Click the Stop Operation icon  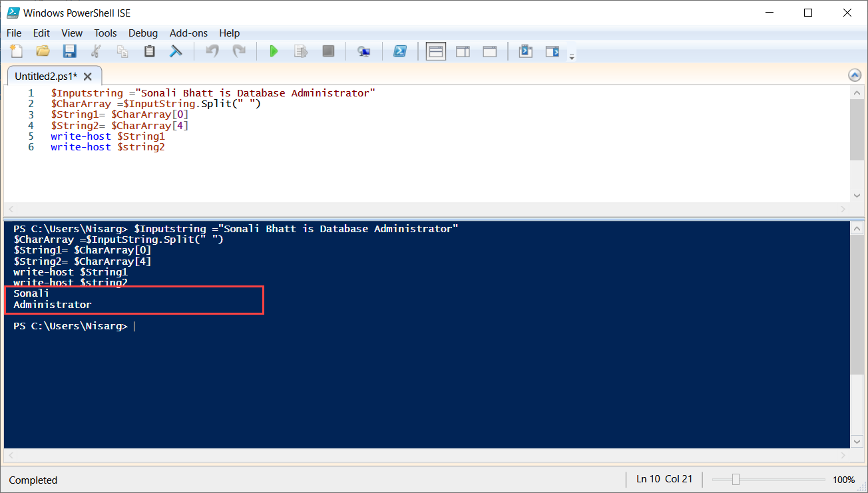tap(327, 51)
